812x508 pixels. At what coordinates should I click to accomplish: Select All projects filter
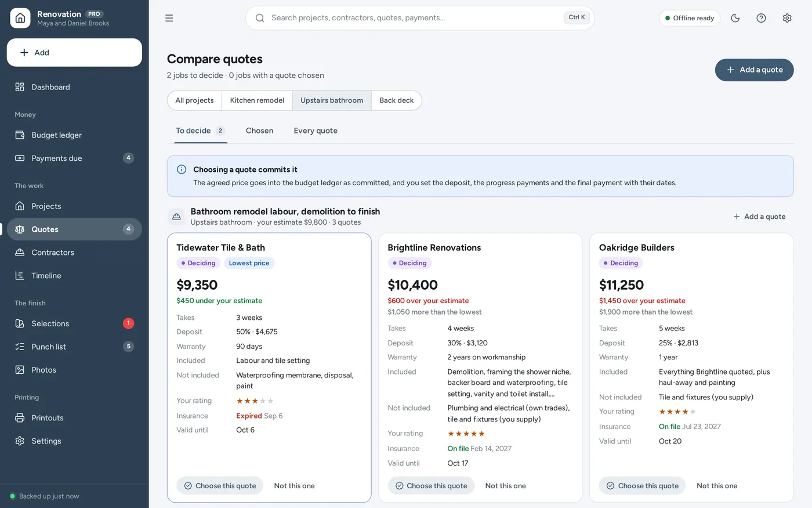[195, 100]
